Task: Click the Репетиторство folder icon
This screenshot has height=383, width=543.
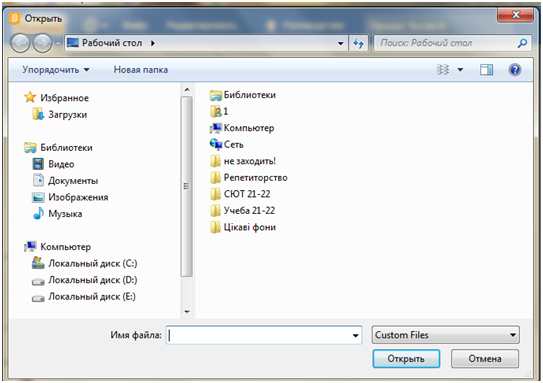Action: [x=215, y=178]
